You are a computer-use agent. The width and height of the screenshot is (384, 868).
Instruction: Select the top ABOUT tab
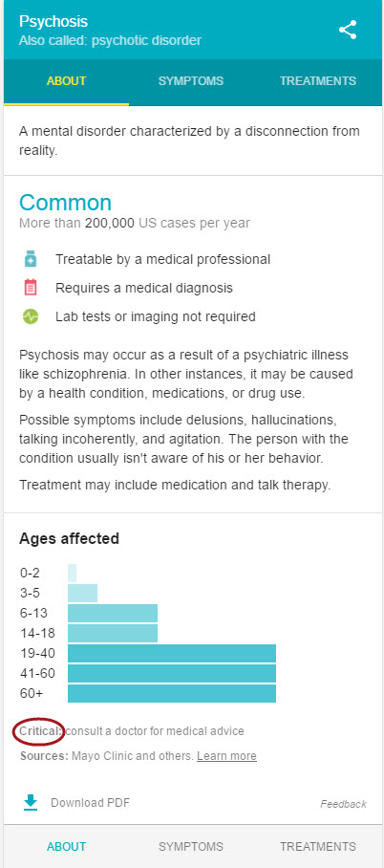coord(67,81)
